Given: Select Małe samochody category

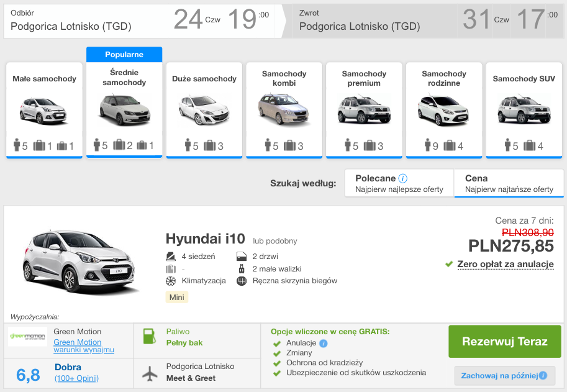Looking at the screenshot, I should pyautogui.click(x=45, y=111).
